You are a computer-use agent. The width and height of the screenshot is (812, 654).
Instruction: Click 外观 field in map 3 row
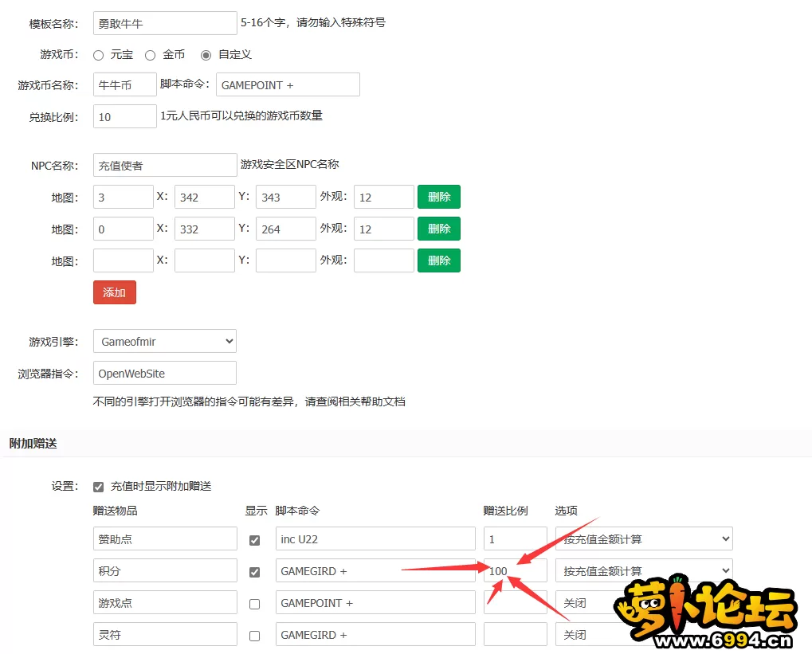click(384, 197)
